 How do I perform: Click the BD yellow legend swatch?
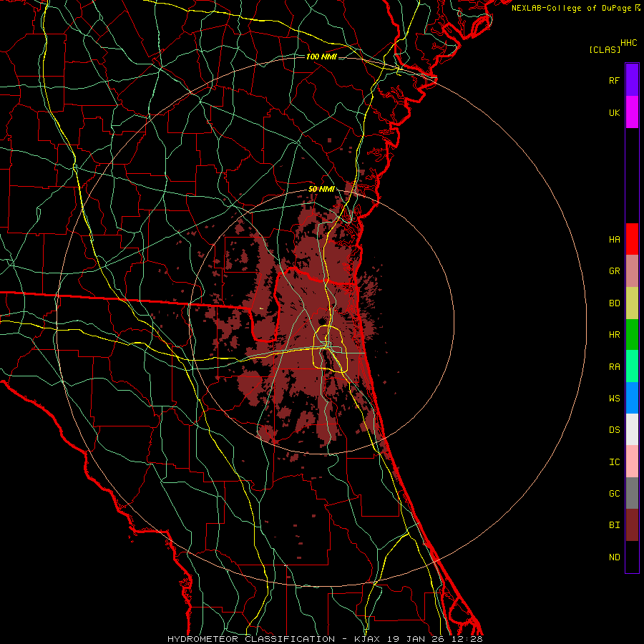tap(632, 303)
